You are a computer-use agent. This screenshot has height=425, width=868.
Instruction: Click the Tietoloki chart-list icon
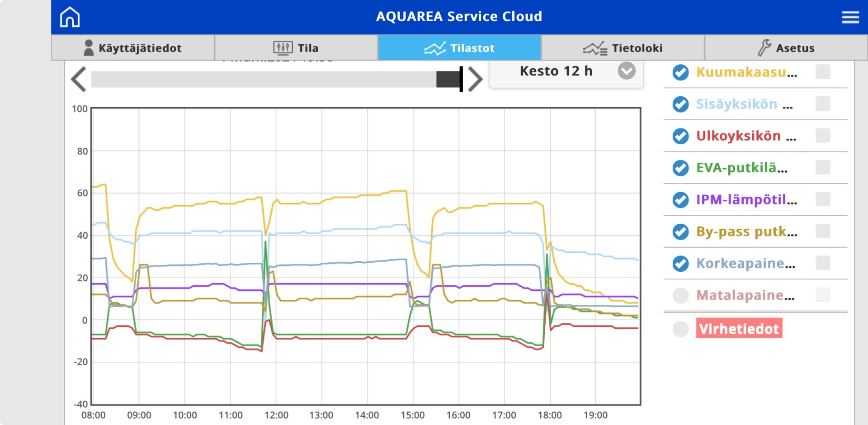(x=595, y=48)
